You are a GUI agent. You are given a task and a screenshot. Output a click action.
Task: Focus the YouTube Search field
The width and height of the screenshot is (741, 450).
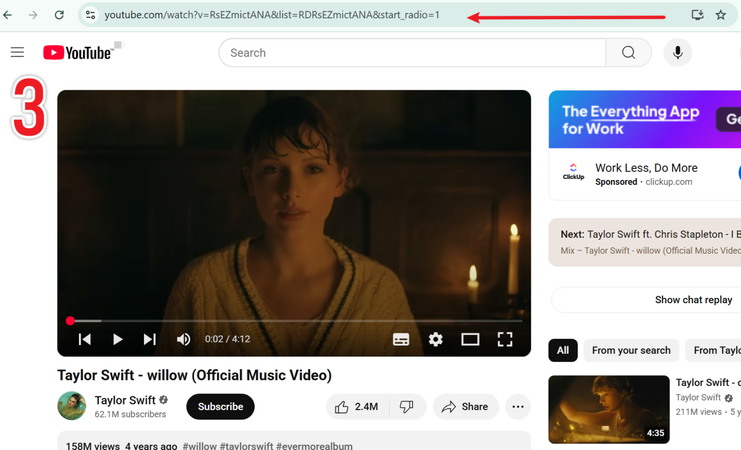pyautogui.click(x=412, y=52)
